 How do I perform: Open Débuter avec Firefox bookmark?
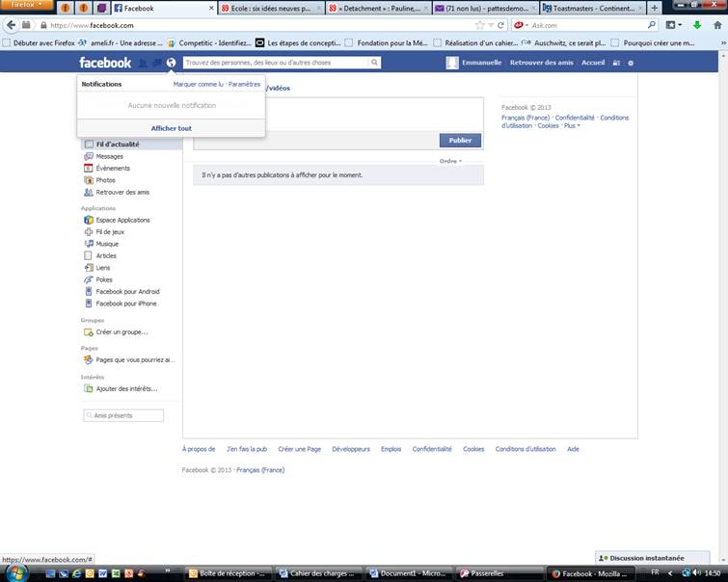(39, 43)
